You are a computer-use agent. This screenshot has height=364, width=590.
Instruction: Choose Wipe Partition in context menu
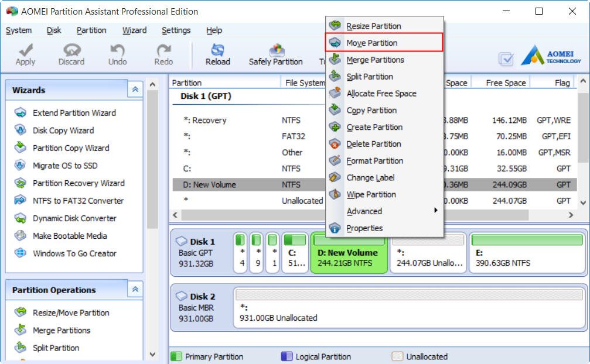point(384,195)
